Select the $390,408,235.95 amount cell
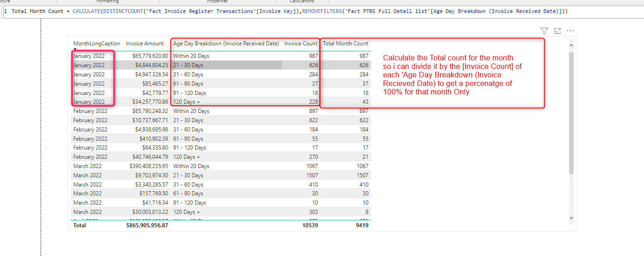This screenshot has height=256, width=644. [149, 166]
